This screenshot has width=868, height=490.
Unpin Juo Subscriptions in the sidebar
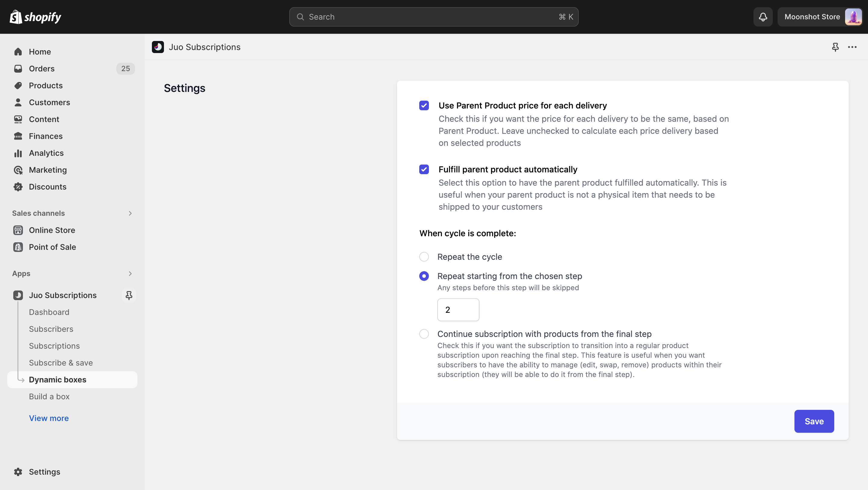129,295
